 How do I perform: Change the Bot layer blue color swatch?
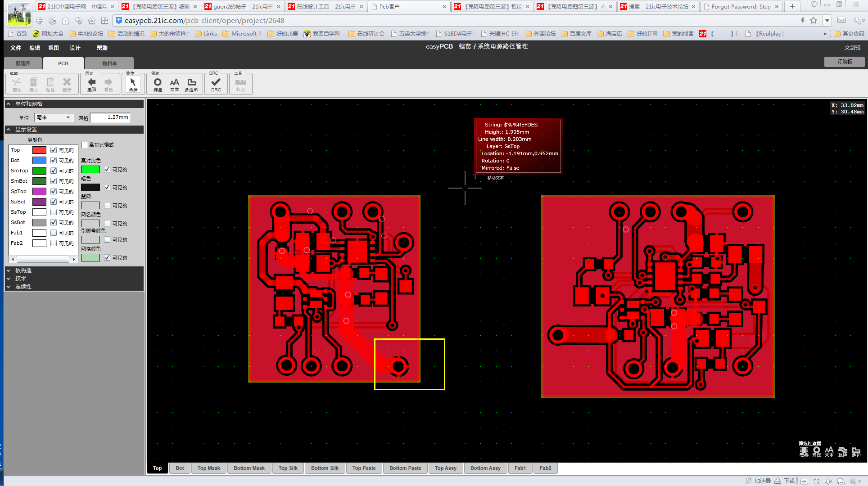(x=39, y=160)
